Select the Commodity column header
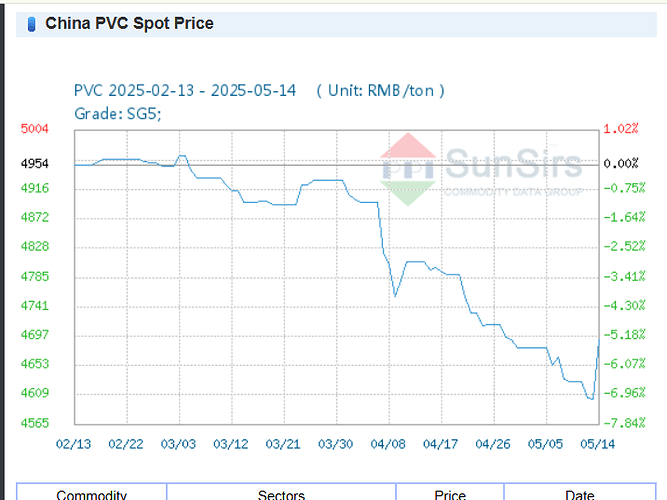 point(91,494)
